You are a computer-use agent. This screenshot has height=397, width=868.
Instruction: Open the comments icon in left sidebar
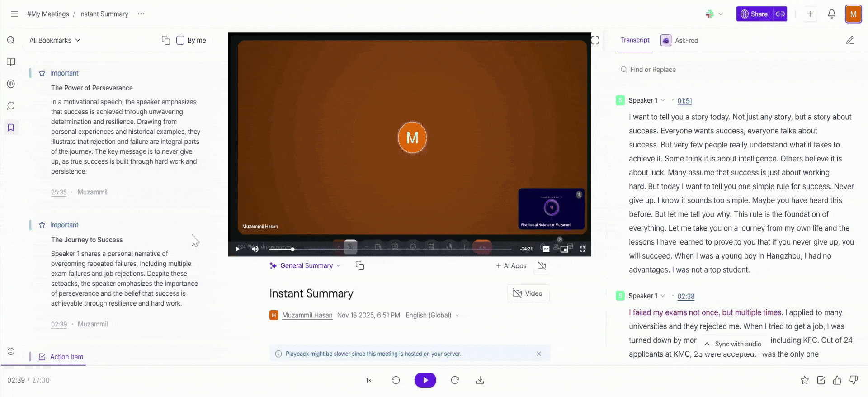coord(11,106)
